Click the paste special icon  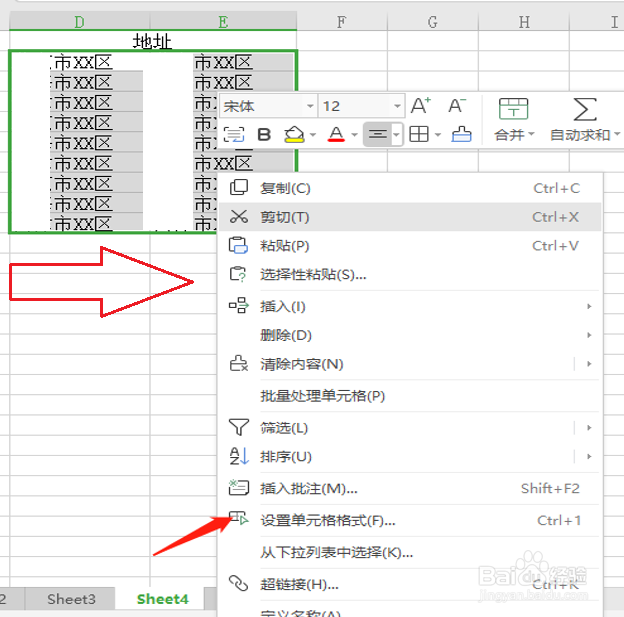(x=238, y=274)
